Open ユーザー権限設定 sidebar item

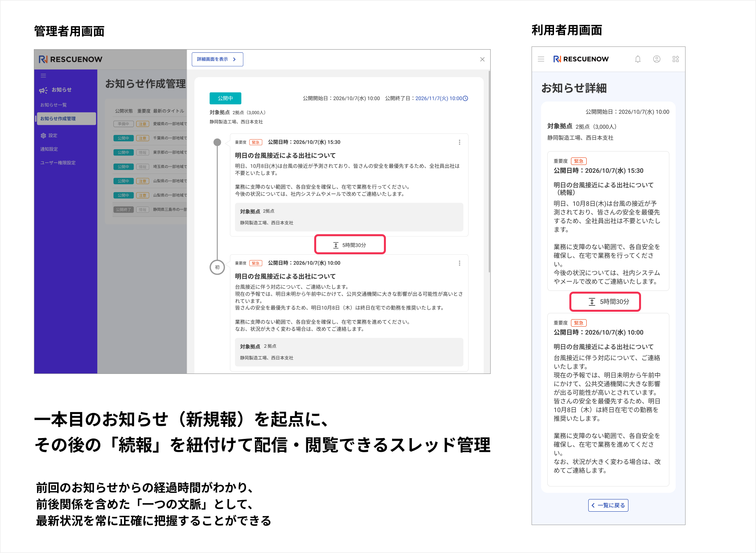[58, 163]
